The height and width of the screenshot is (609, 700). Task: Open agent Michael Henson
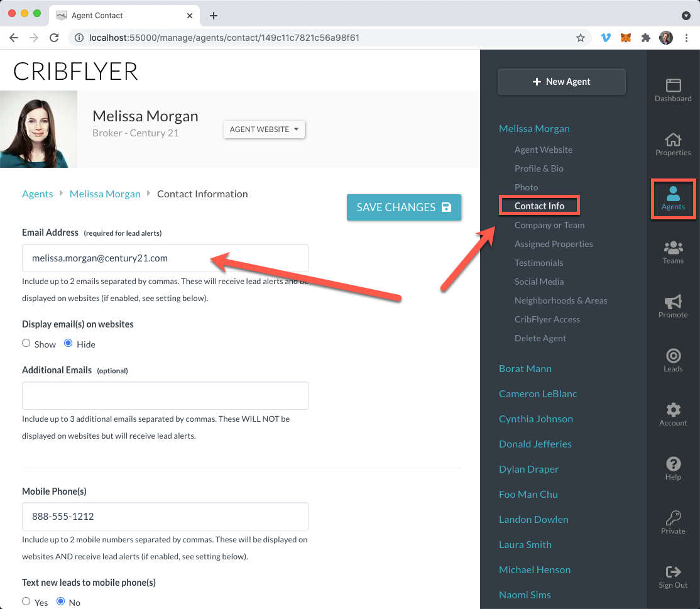(x=534, y=569)
